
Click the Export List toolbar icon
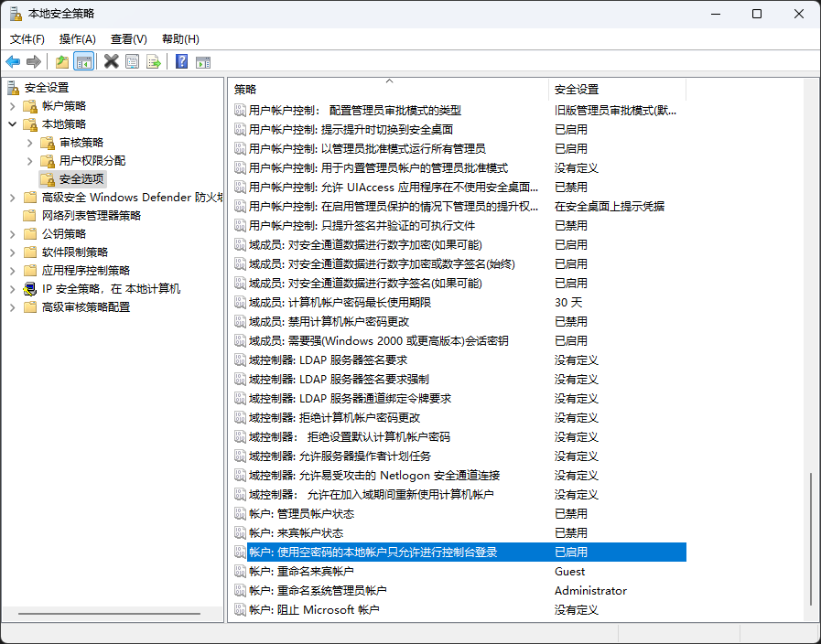coord(154,61)
